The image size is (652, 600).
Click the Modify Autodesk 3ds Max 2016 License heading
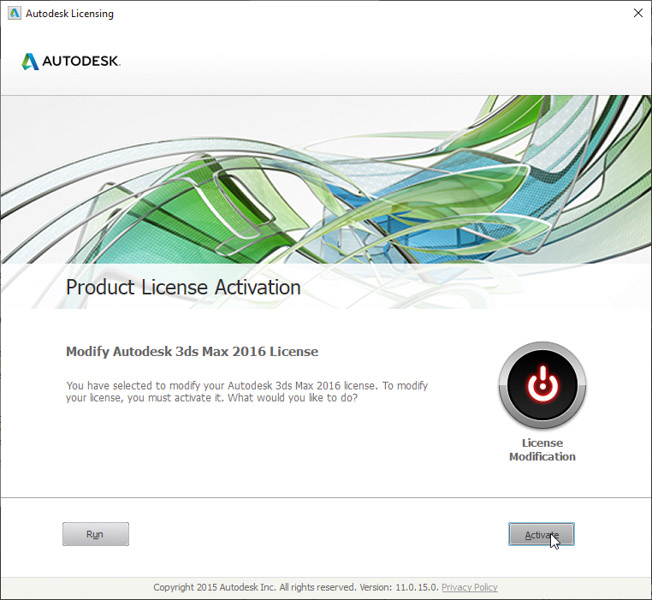191,352
